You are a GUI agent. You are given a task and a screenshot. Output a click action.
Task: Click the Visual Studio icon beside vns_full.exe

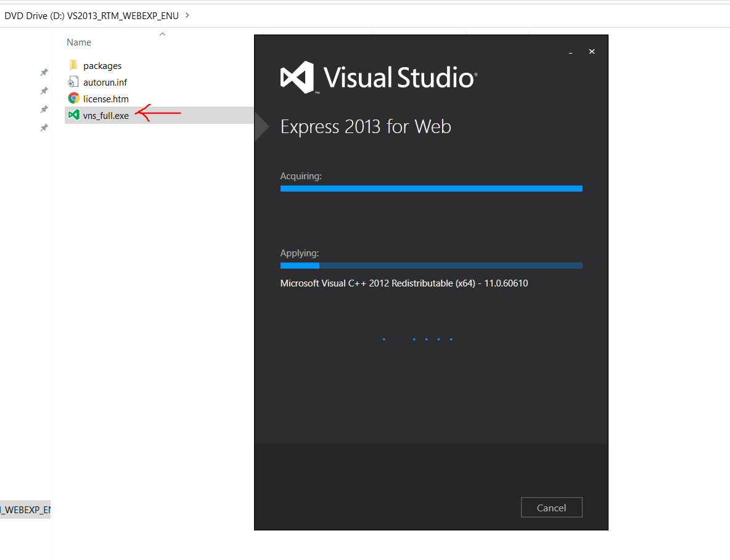[x=73, y=115]
